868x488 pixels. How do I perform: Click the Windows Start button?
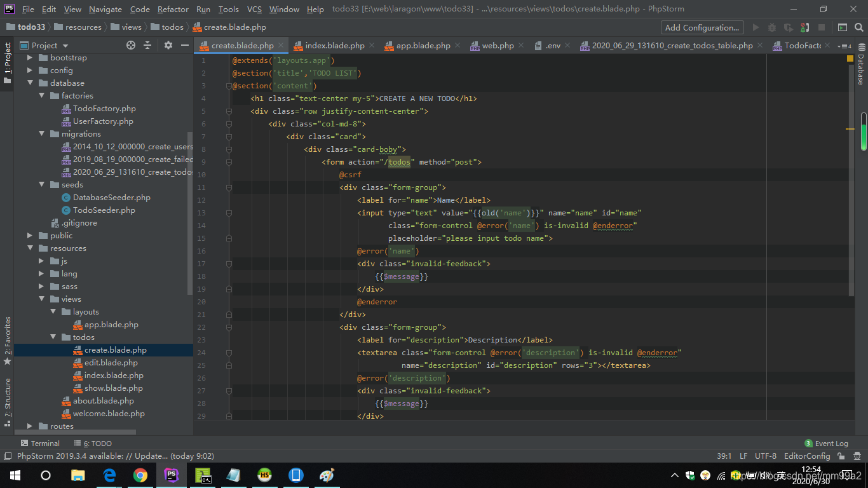tap(15, 475)
